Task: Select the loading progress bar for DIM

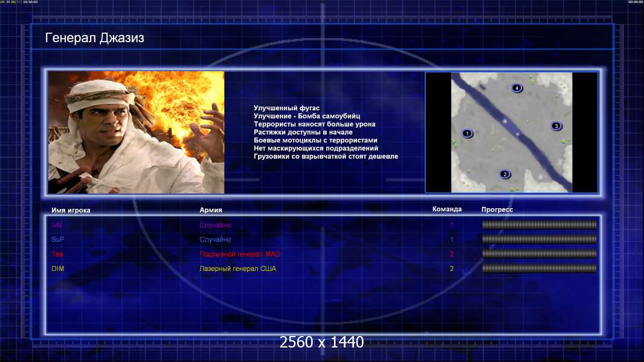Action: coord(539,268)
